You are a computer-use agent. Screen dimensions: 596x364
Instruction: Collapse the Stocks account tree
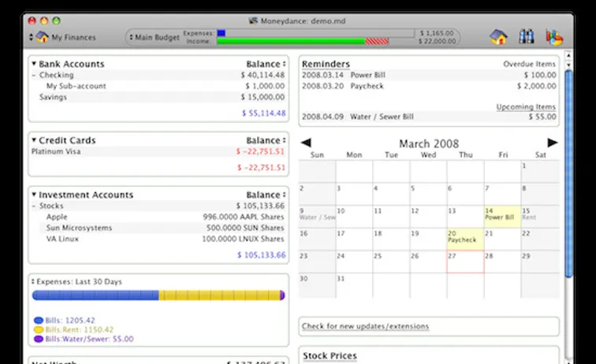click(x=34, y=206)
